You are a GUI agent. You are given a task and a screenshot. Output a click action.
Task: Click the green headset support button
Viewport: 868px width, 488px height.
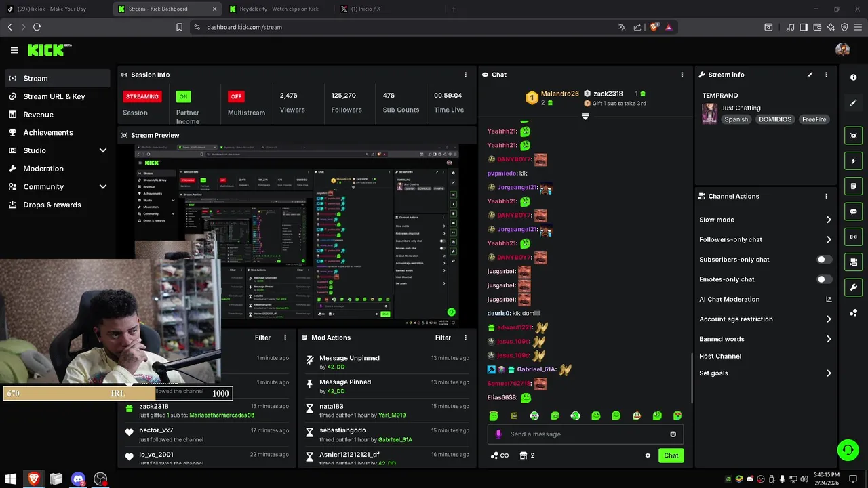pyautogui.click(x=848, y=450)
